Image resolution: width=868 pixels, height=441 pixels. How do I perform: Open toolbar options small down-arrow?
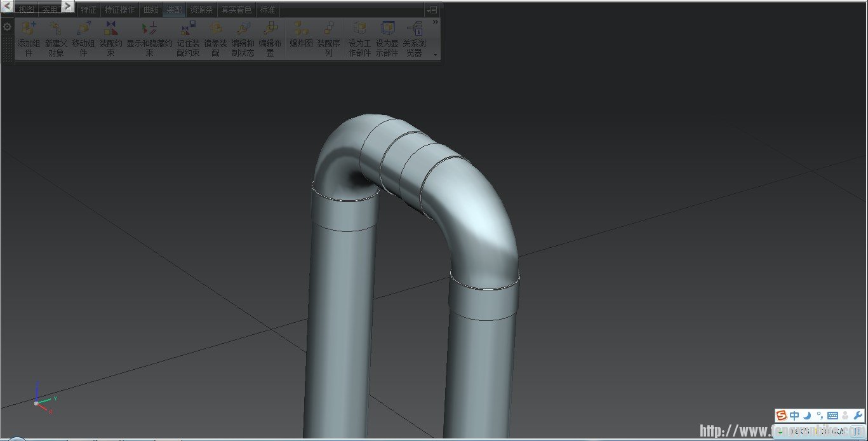(x=436, y=55)
